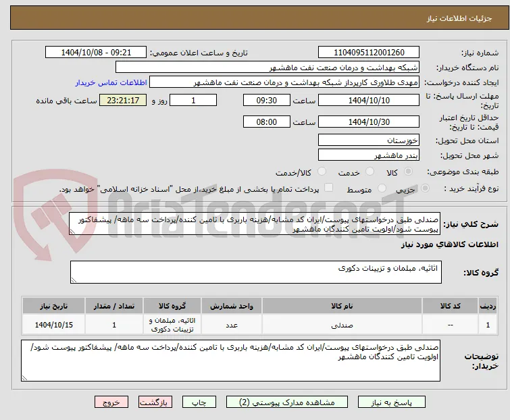The image size is (510, 420).
Task: Click the row number 1 cell
Action: [x=488, y=325]
